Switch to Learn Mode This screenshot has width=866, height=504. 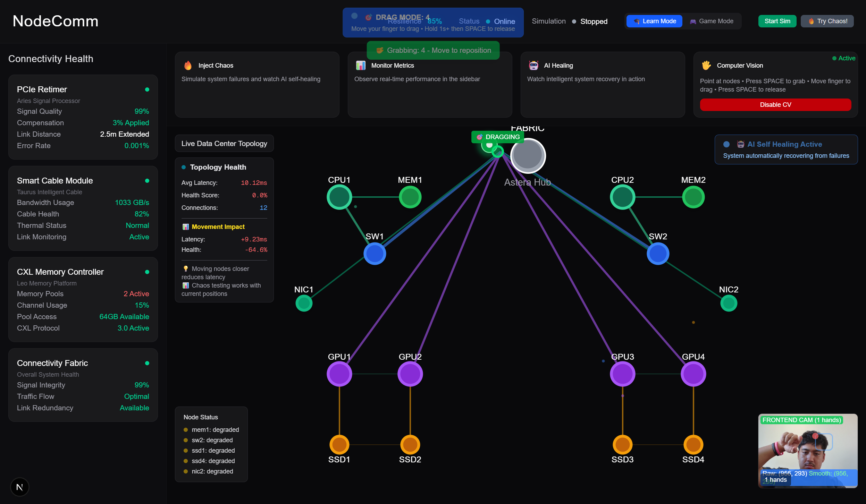[654, 21]
